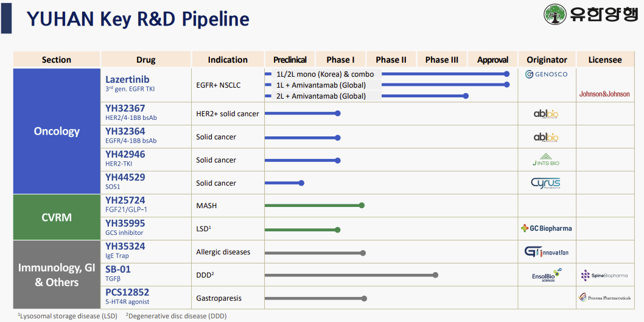Click the Johnson&Johnson licensee logo
Screen dimensions: 644x322
point(604,94)
